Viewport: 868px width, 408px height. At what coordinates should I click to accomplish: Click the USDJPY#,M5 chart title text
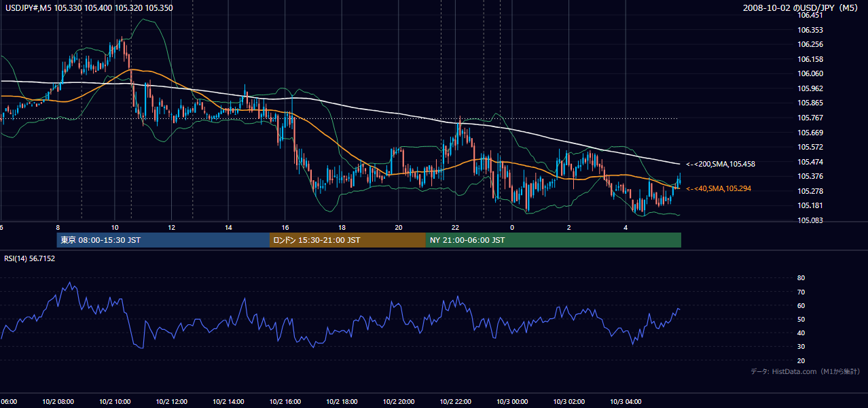pyautogui.click(x=90, y=8)
